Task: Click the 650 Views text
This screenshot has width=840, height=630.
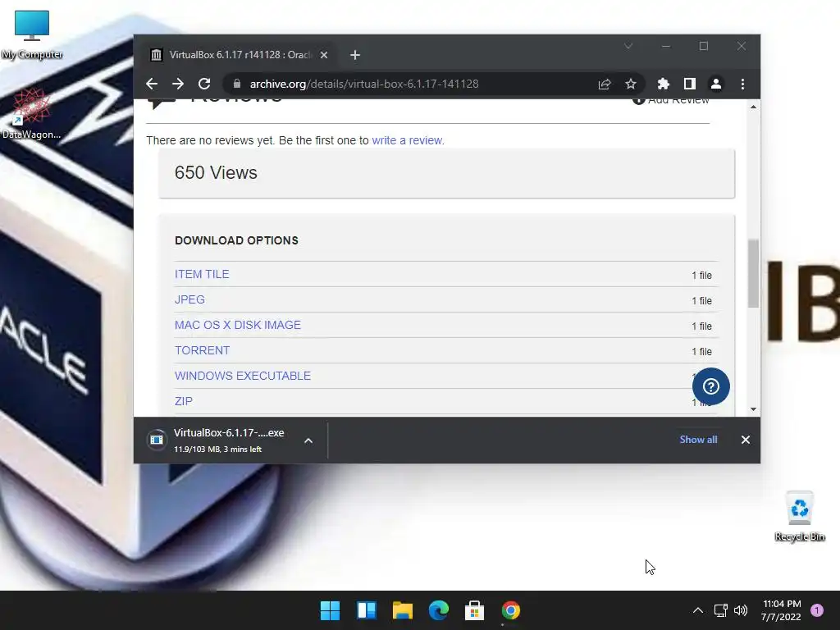Action: pos(216,172)
